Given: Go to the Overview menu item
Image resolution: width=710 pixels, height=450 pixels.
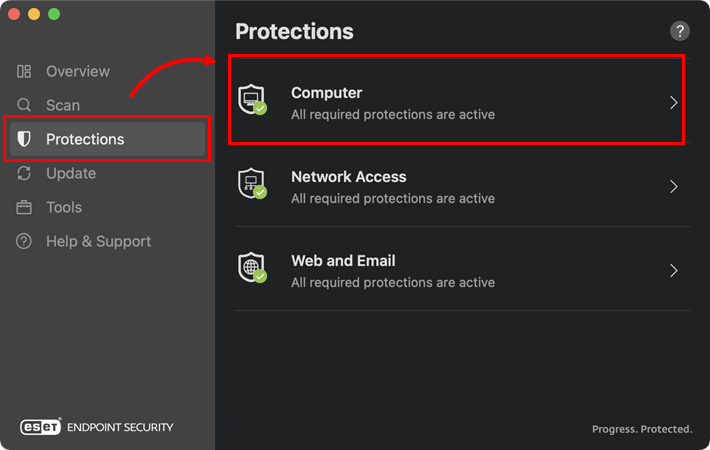Looking at the screenshot, I should [x=78, y=72].
